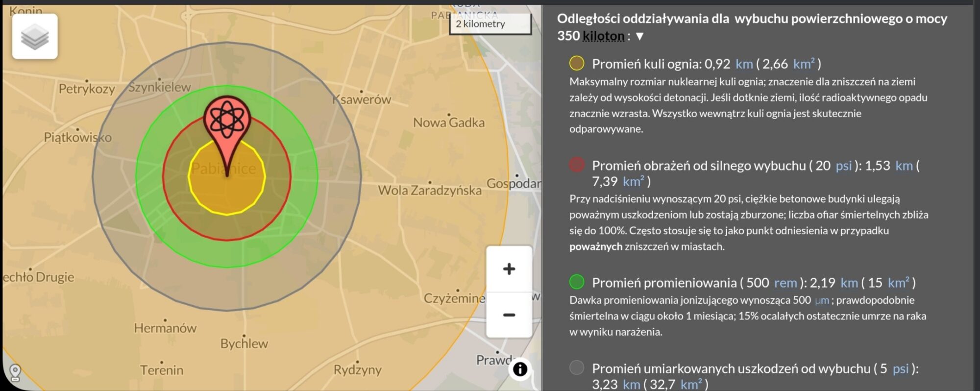Click 'km²' unit link after 2,66
980x391 pixels.
[804, 64]
